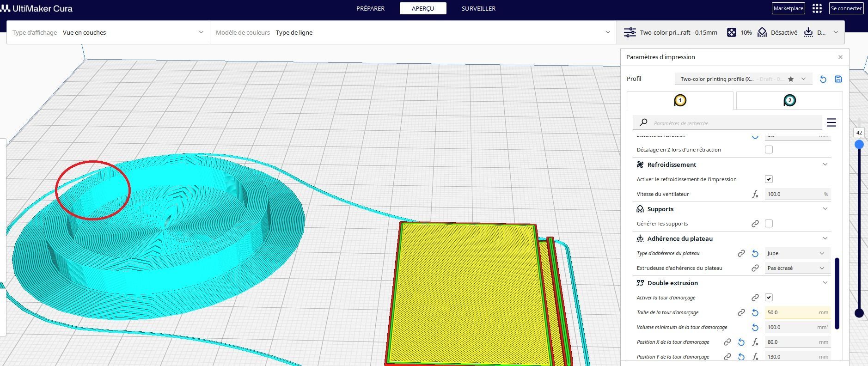Uncheck Activer le refroidissement de l'impression
This screenshot has width=868, height=366.
[769, 179]
